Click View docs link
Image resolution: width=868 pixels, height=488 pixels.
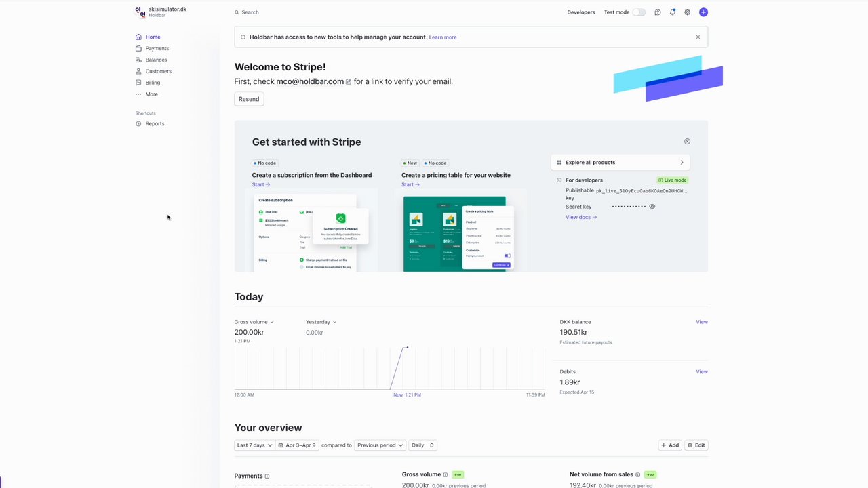581,217
